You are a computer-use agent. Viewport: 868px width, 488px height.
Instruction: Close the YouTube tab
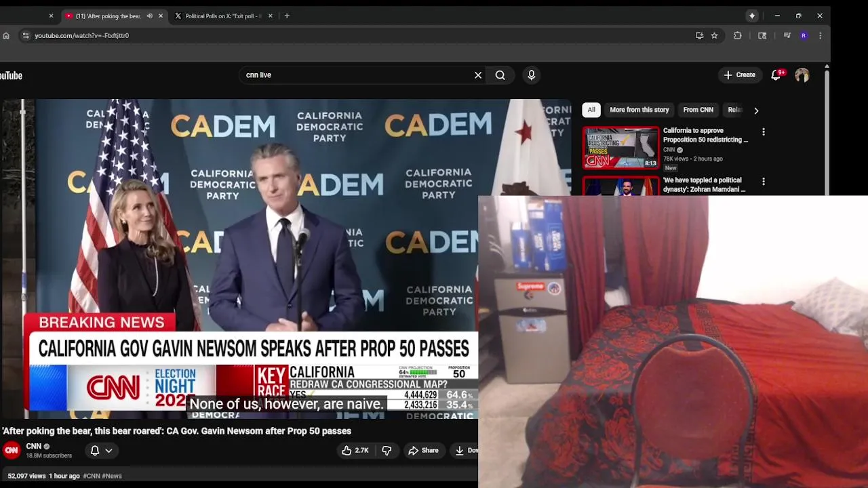[x=161, y=16]
